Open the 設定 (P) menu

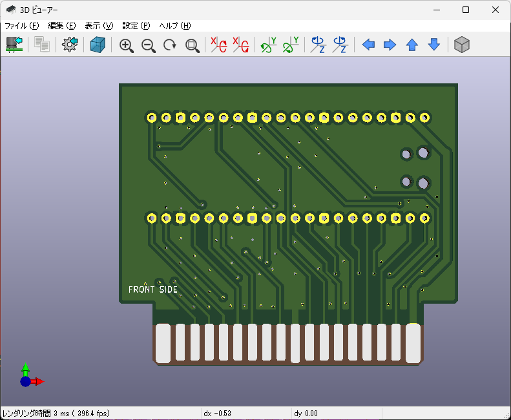point(136,26)
